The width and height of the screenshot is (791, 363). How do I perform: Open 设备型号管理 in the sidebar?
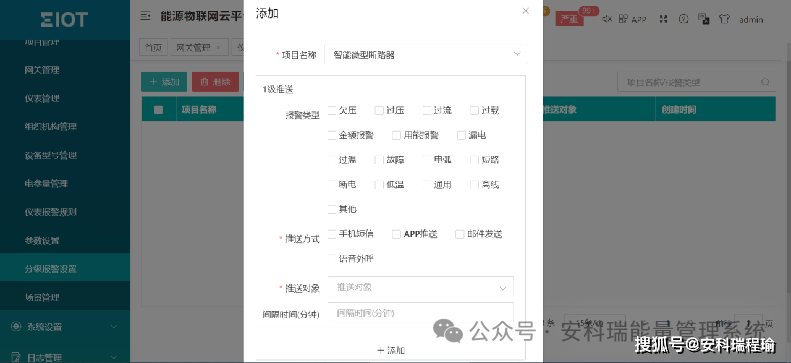pos(50,155)
